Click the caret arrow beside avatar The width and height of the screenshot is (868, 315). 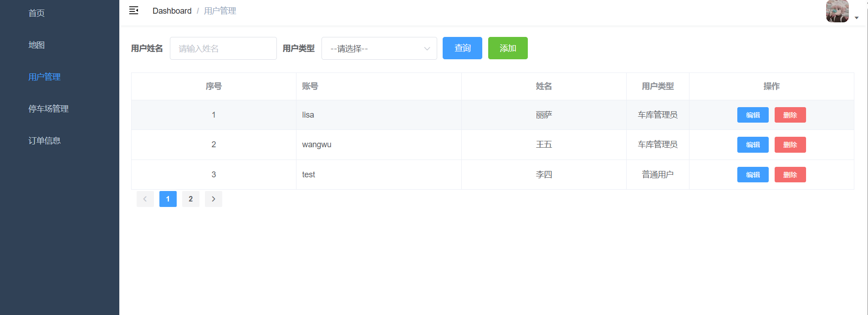[857, 18]
